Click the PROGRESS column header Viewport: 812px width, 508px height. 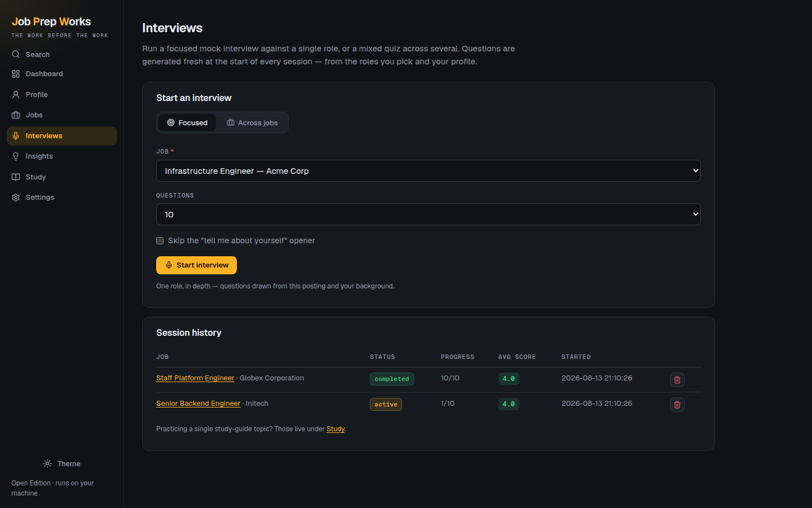tap(457, 357)
